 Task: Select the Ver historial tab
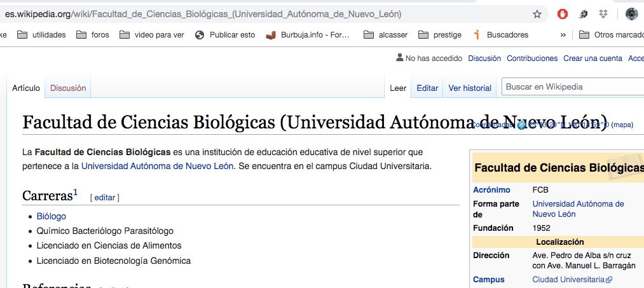pyautogui.click(x=470, y=88)
